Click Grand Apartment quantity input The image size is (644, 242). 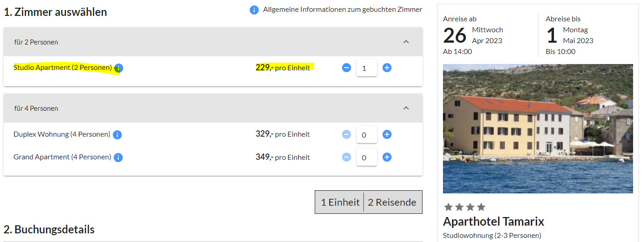tap(367, 158)
